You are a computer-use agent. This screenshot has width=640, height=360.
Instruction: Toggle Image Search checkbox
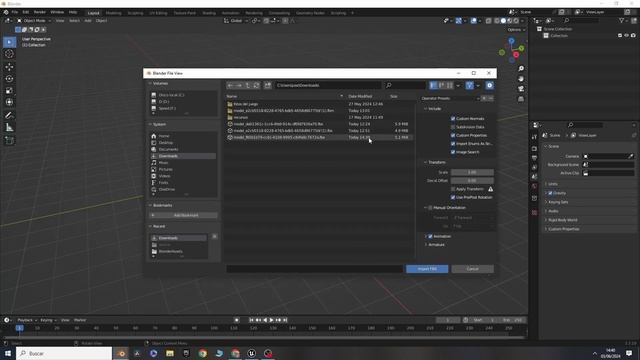453,152
